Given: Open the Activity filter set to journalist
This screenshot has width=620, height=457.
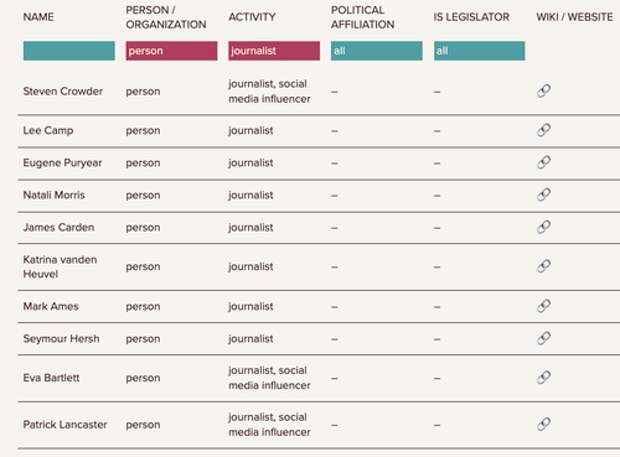Looking at the screenshot, I should coord(274,51).
